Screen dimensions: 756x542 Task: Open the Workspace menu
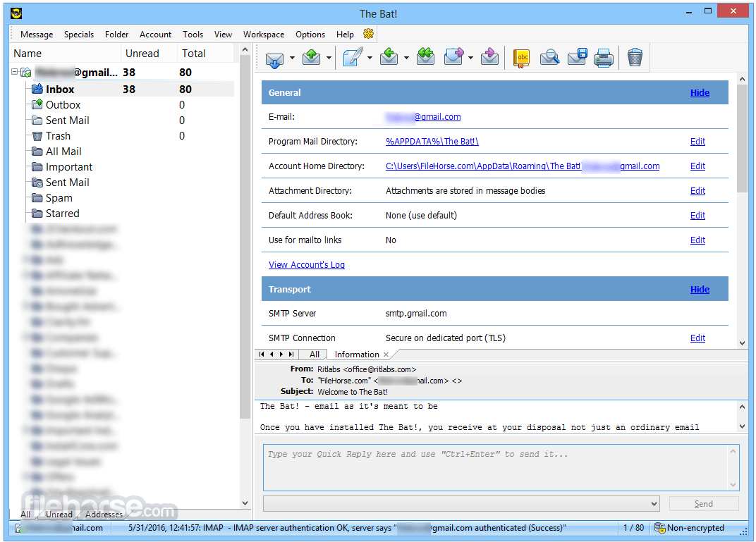[x=263, y=35]
